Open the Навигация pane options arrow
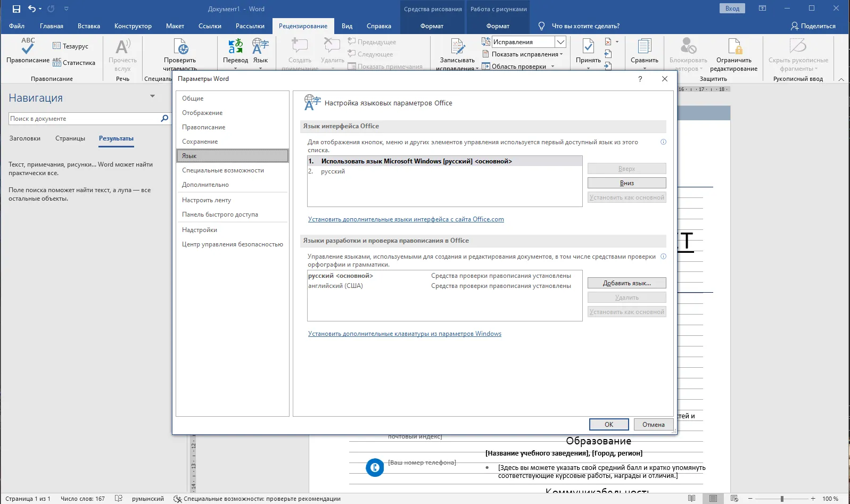850x504 pixels. point(152,96)
